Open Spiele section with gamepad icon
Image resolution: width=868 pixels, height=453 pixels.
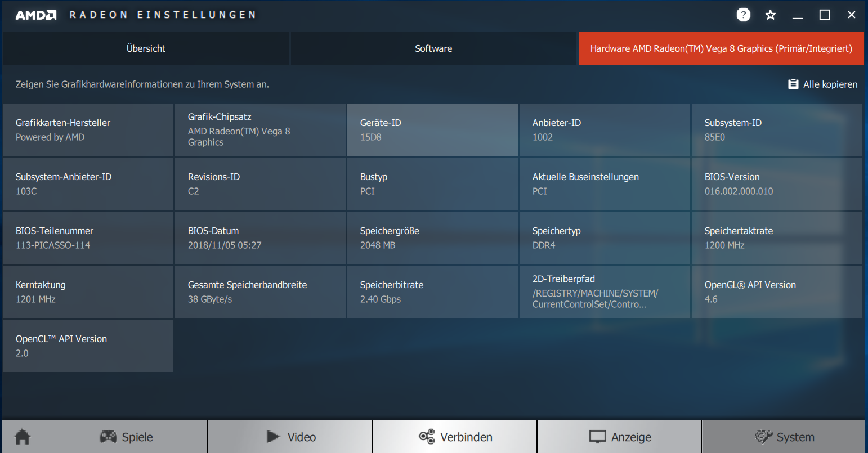(x=126, y=437)
